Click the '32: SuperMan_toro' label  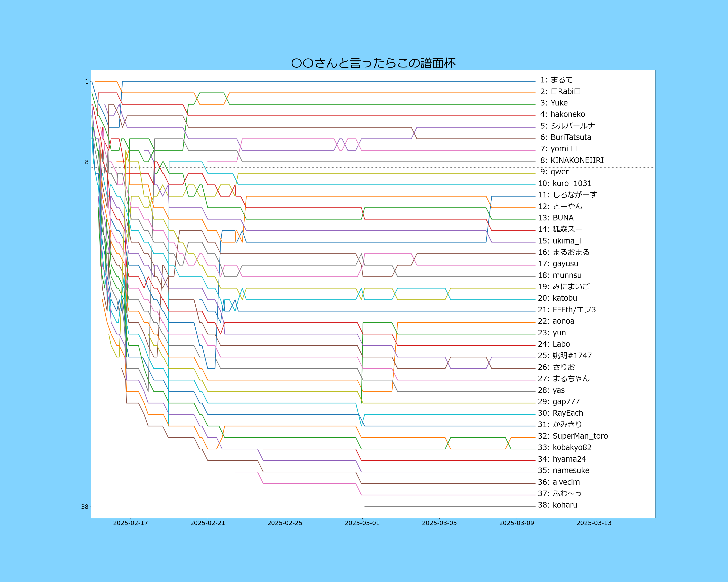point(573,436)
